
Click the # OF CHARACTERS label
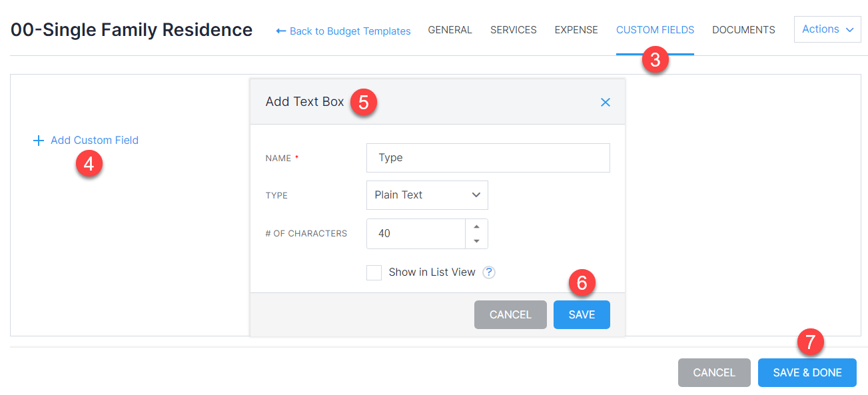(306, 234)
